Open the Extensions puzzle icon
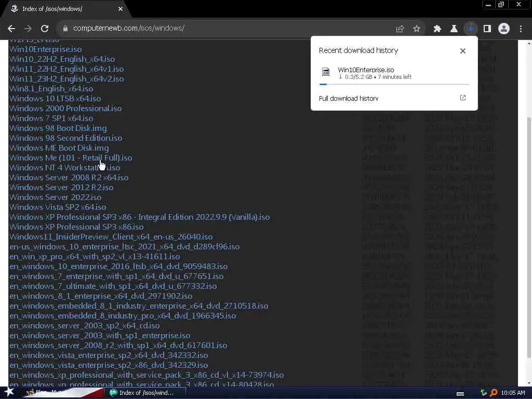 click(437, 29)
